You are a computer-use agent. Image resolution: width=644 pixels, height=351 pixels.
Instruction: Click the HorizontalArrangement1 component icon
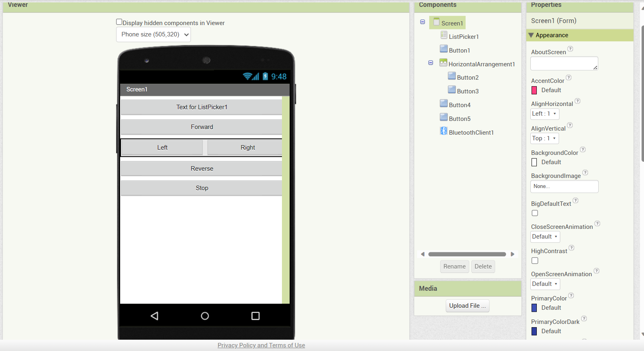coord(443,63)
